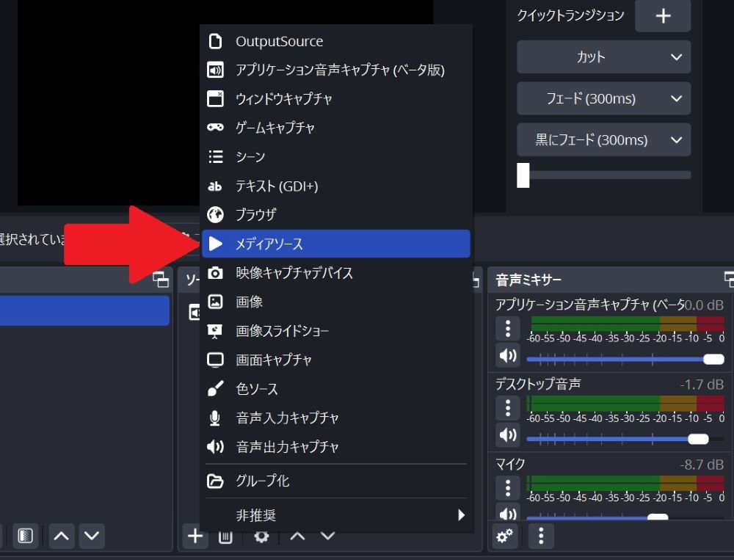Remove selected source with trash icon

[x=225, y=537]
